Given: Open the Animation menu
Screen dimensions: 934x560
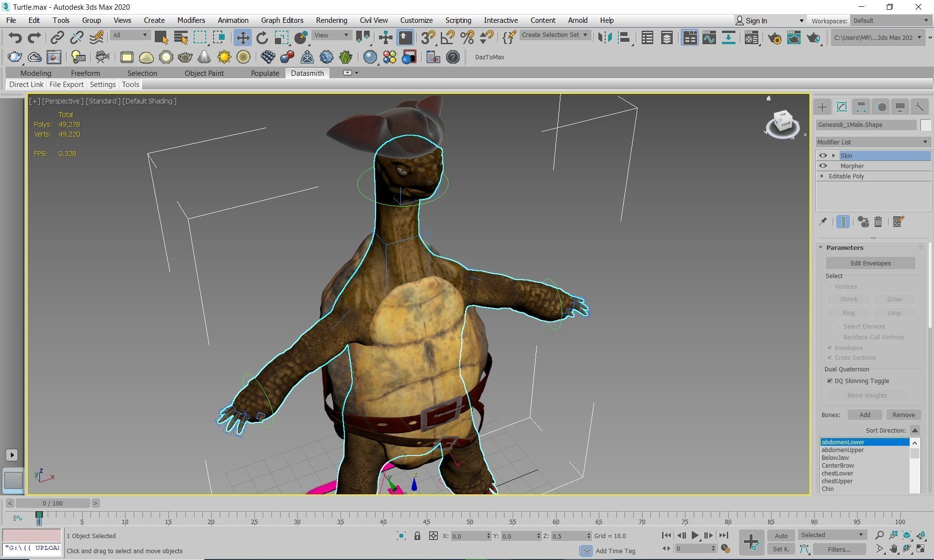Looking at the screenshot, I should tap(233, 20).
